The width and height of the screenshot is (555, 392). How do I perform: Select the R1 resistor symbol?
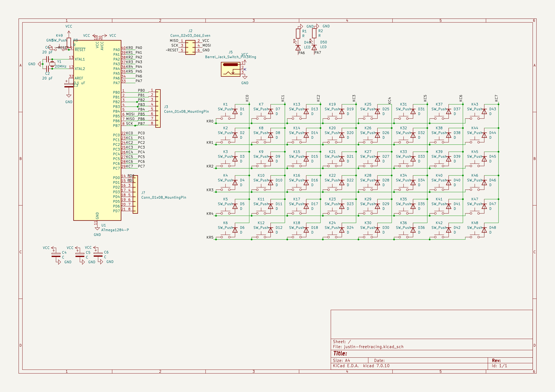[x=298, y=33]
